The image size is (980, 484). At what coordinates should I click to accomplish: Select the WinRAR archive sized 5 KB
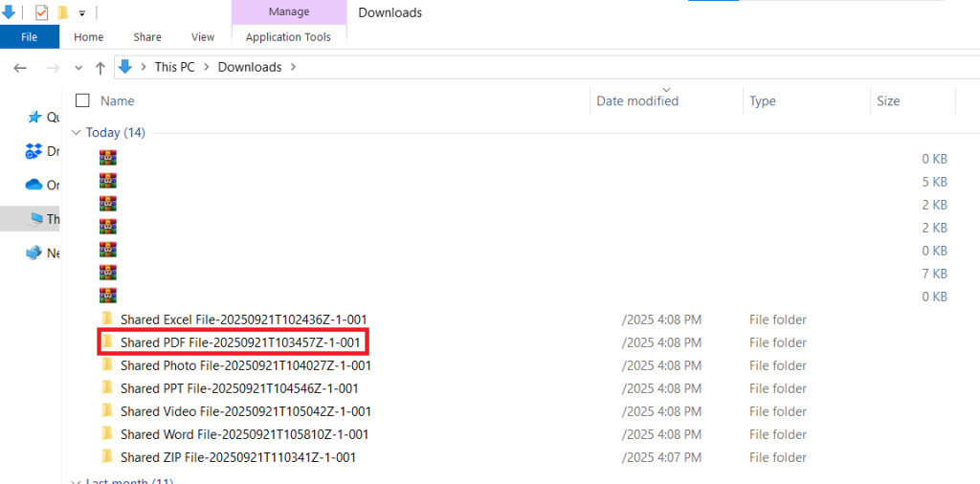point(107,181)
